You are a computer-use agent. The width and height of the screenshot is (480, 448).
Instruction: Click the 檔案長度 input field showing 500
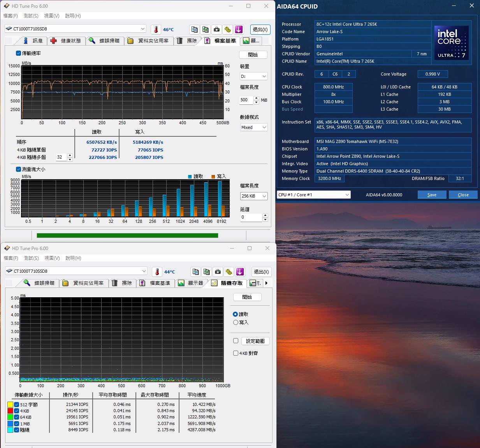tap(246, 100)
